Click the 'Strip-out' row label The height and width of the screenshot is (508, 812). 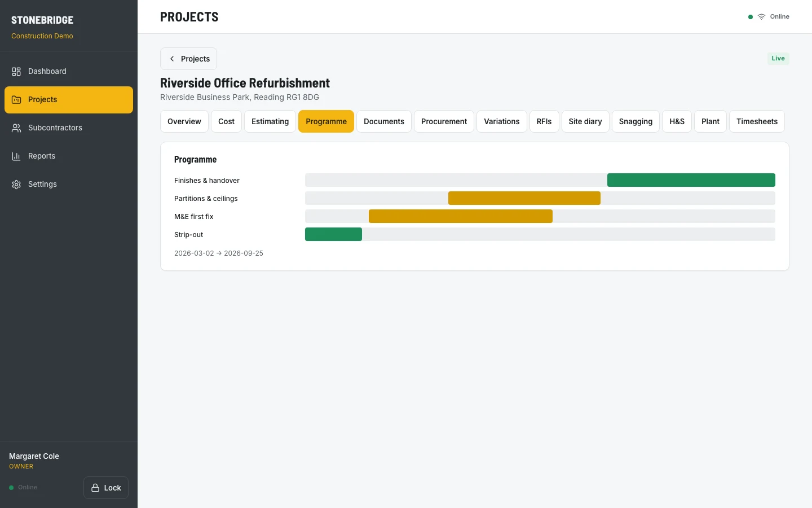188,235
